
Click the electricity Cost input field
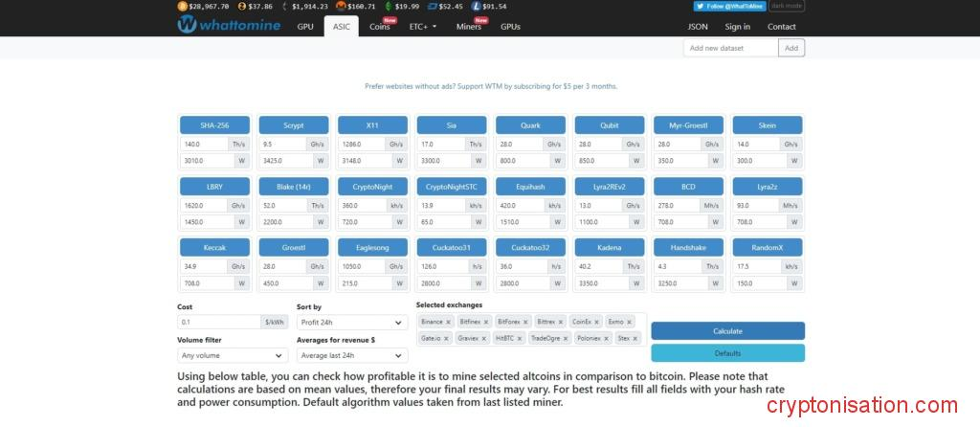click(218, 323)
